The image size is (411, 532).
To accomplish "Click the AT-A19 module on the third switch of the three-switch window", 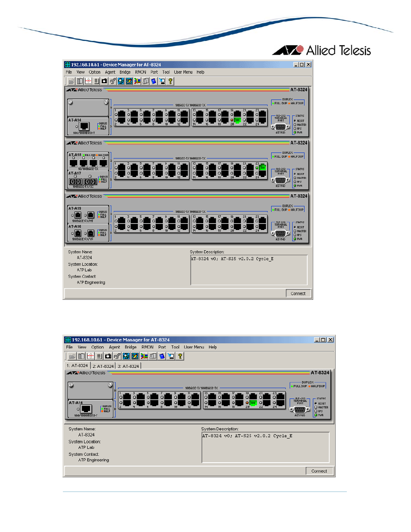I will click(x=89, y=215).
